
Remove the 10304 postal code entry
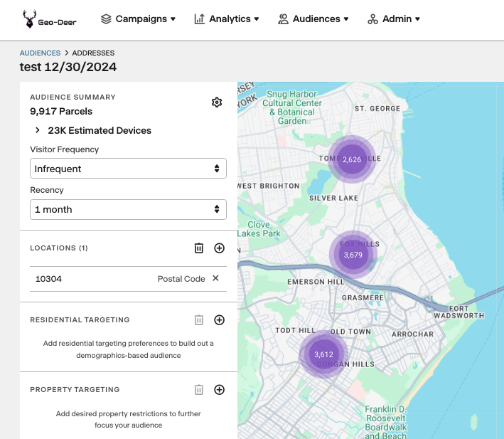tap(215, 278)
